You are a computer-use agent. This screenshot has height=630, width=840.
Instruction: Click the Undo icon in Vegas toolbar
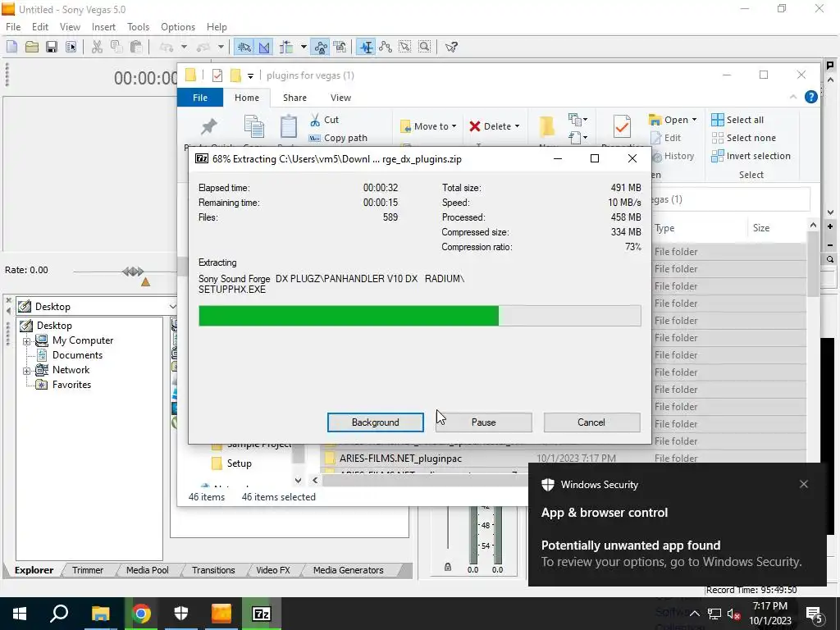point(167,47)
